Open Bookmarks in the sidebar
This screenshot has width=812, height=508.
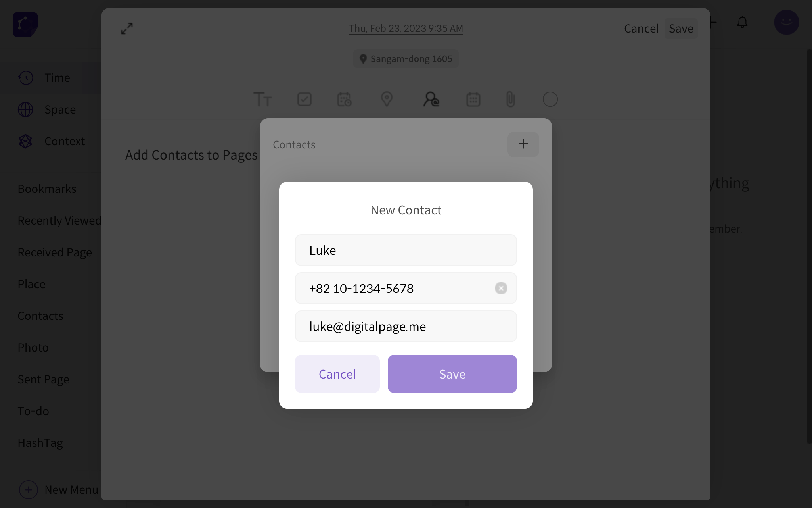[x=47, y=189]
